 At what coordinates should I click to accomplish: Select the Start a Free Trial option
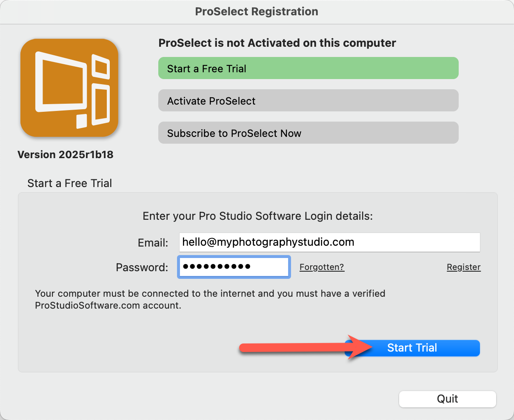308,68
